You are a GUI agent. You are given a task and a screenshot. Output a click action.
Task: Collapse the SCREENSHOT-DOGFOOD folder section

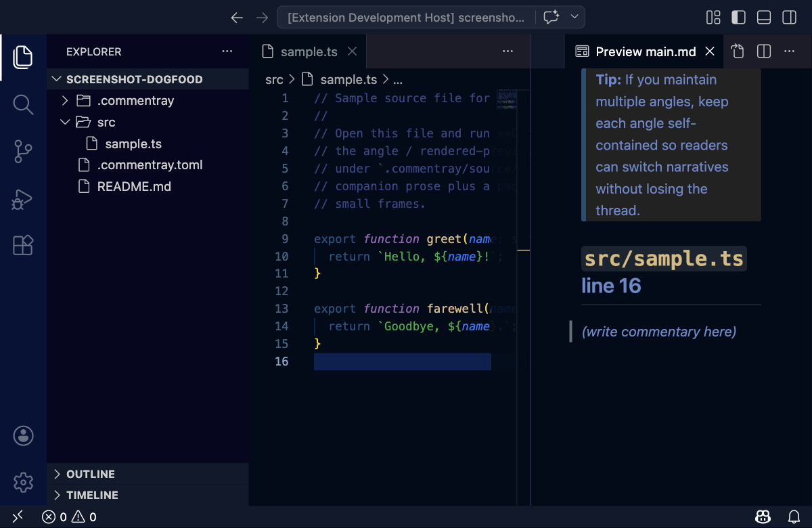[148, 79]
